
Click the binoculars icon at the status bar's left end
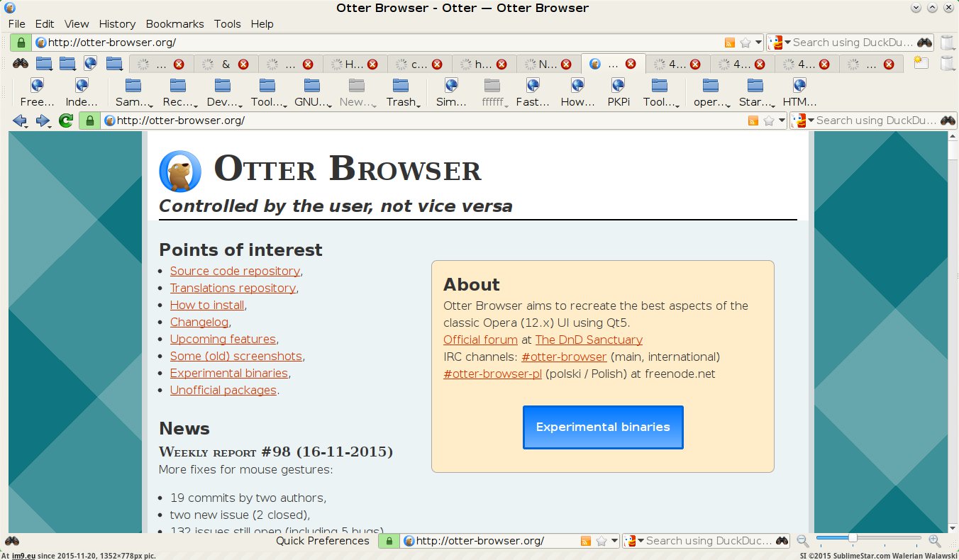(12, 541)
